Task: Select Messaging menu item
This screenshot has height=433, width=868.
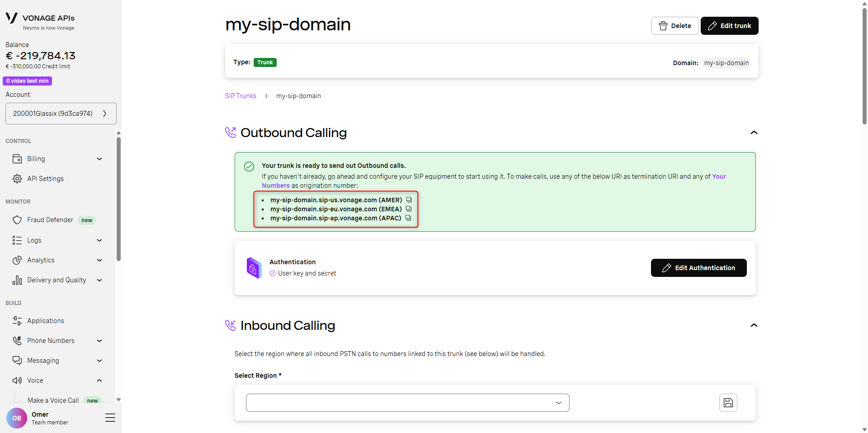Action: click(x=43, y=361)
